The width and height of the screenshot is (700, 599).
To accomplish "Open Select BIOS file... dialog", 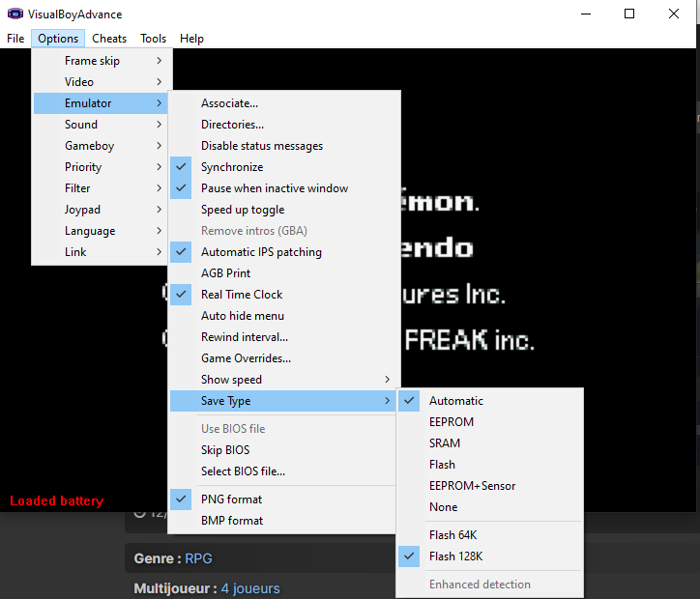I will click(x=243, y=471).
